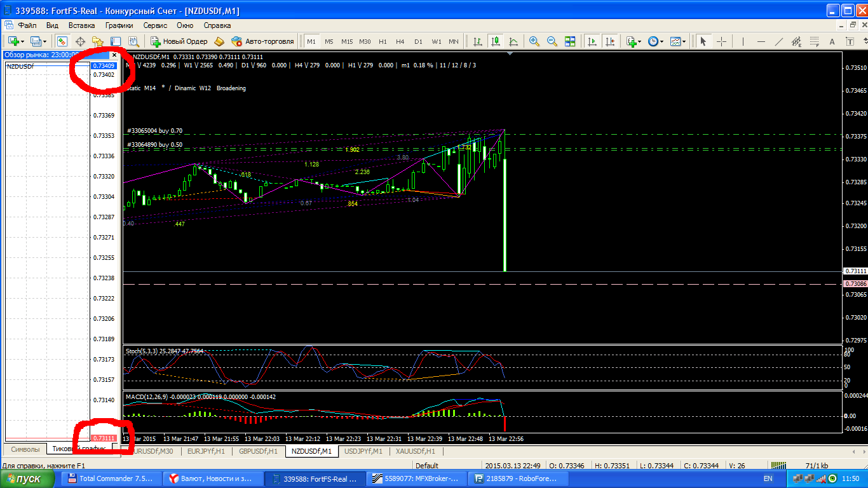Toggle candlestick chart mode
The image size is (868, 488).
point(496,41)
